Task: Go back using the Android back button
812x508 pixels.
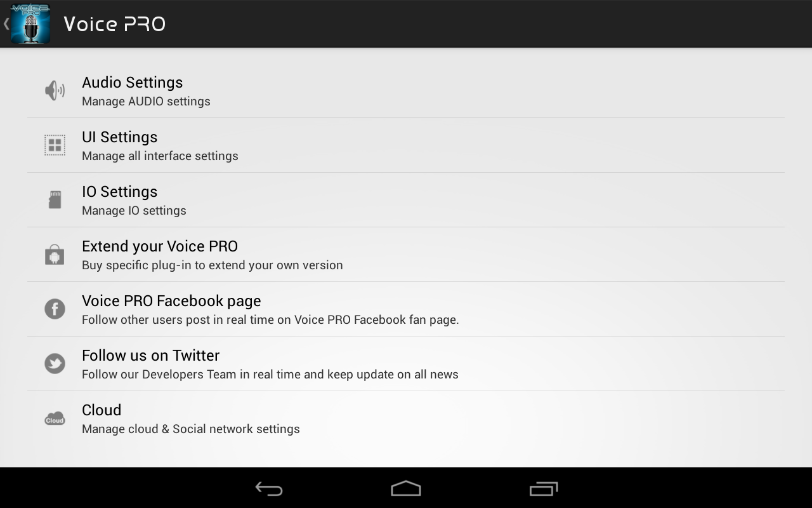Action: click(x=269, y=488)
